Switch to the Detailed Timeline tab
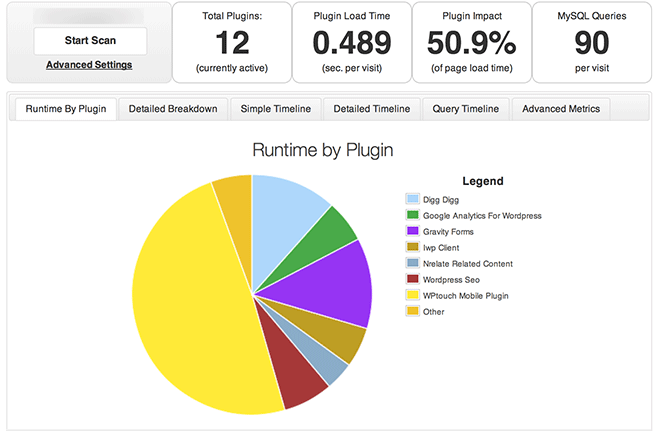This screenshot has width=660, height=434. pos(371,109)
